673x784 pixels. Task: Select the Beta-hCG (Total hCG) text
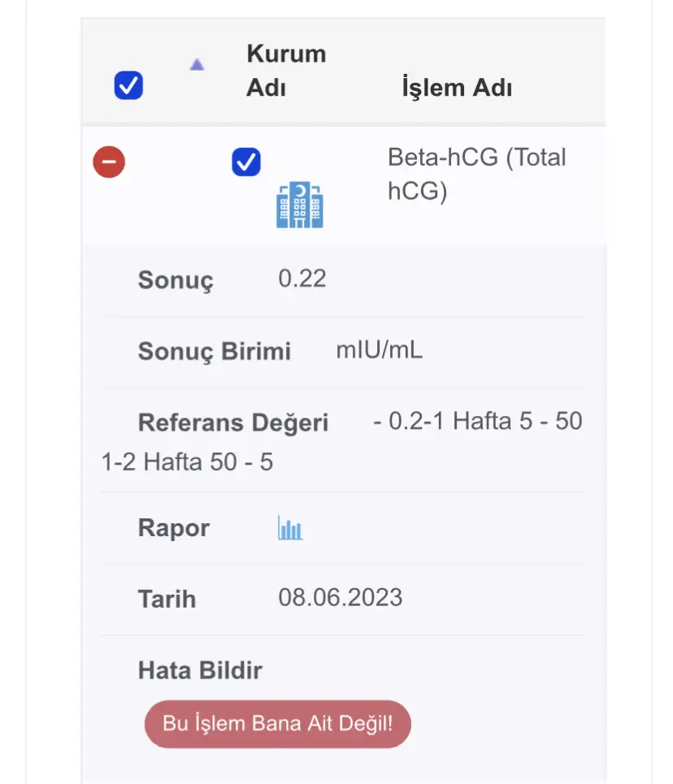click(x=477, y=174)
